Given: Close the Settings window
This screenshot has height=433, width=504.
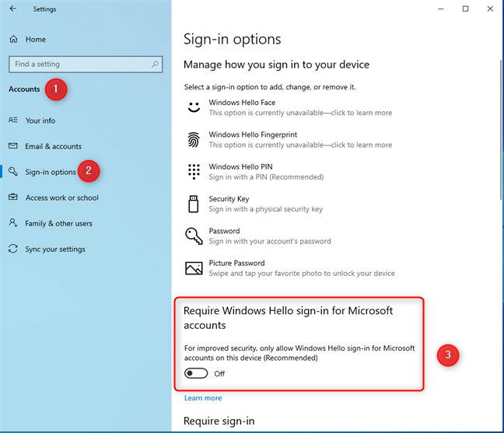Looking at the screenshot, I should pyautogui.click(x=490, y=9).
